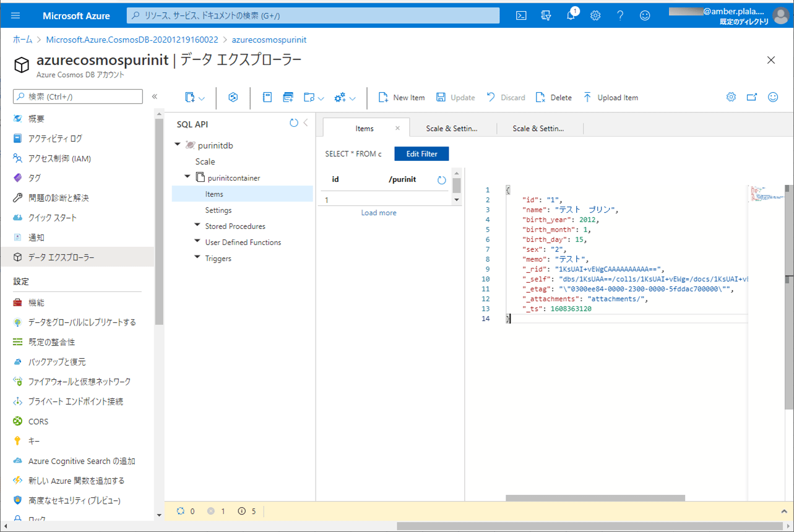Collapse the purinitdb database node
The width and height of the screenshot is (794, 532).
coord(178,145)
